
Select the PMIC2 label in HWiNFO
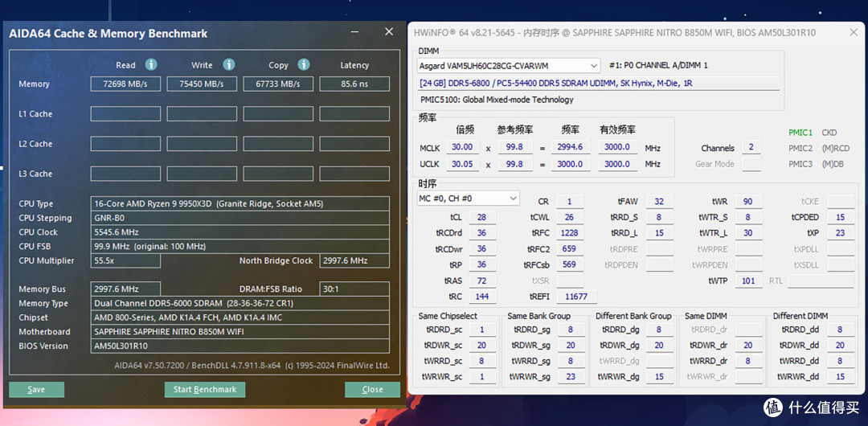[800, 149]
